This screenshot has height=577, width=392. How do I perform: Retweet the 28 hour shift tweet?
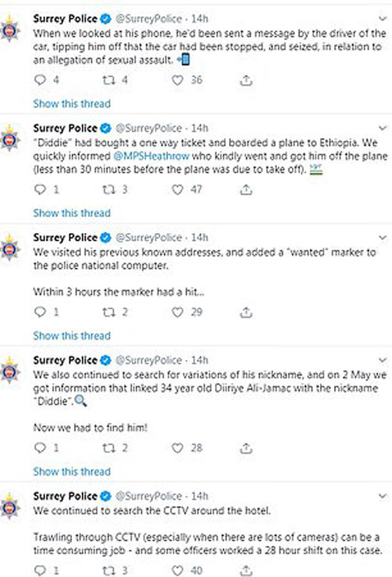point(108,571)
